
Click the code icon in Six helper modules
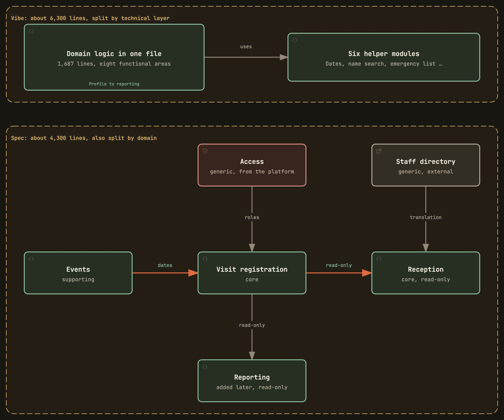coord(295,40)
